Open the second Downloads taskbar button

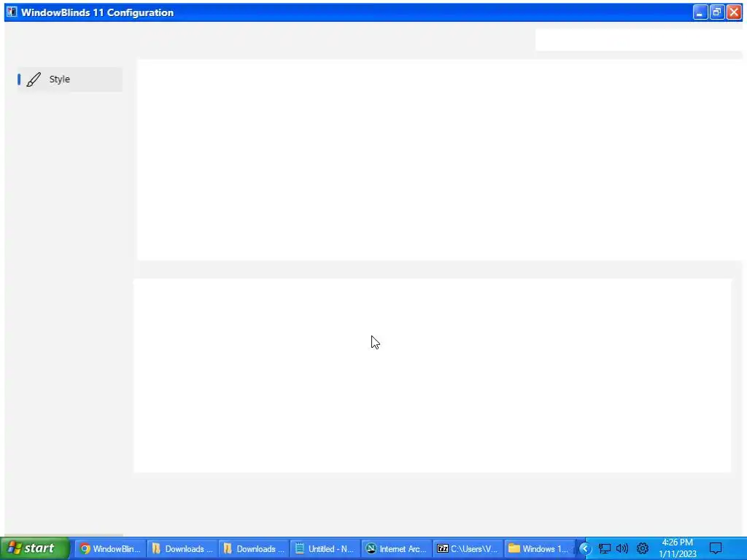[x=253, y=548]
